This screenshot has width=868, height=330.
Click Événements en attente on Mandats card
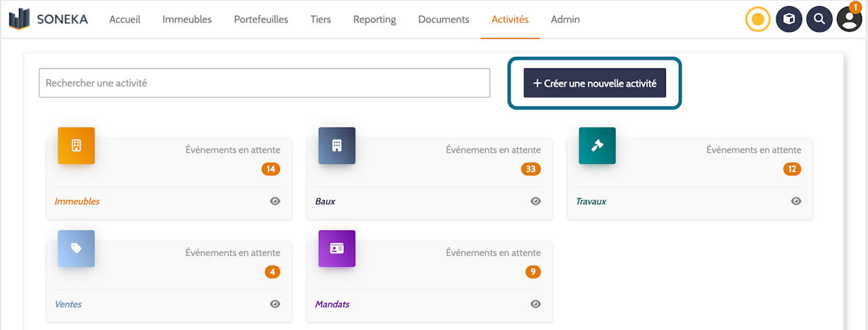tap(493, 253)
